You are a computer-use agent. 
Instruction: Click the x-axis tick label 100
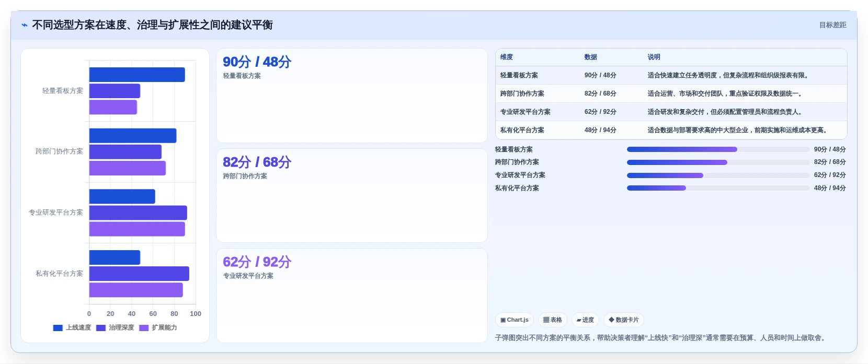point(196,314)
